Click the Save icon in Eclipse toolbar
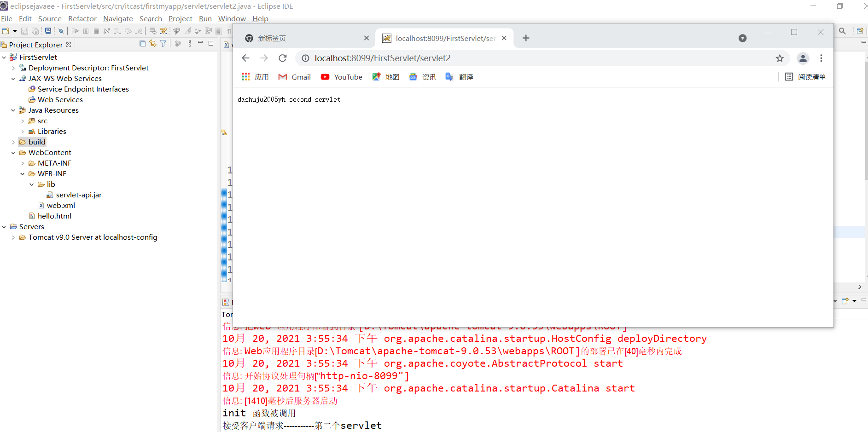This screenshot has height=432, width=868. 24,31
